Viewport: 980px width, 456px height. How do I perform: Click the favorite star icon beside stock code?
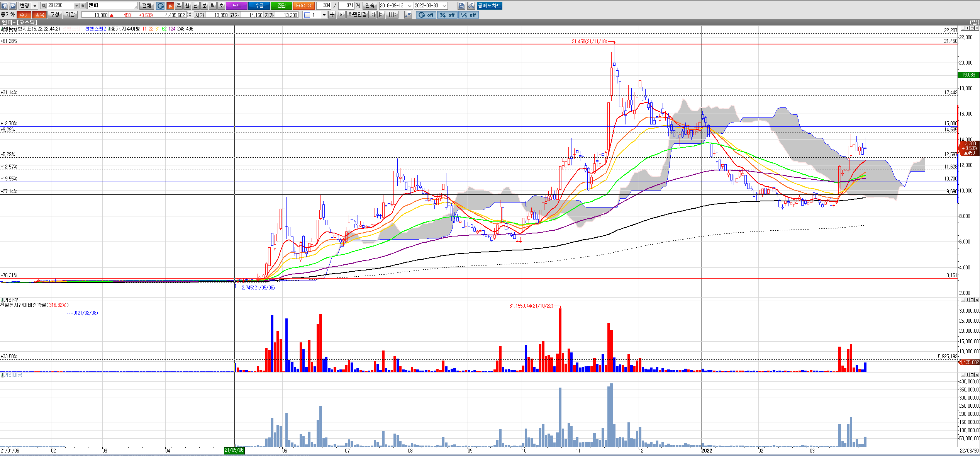83,5
